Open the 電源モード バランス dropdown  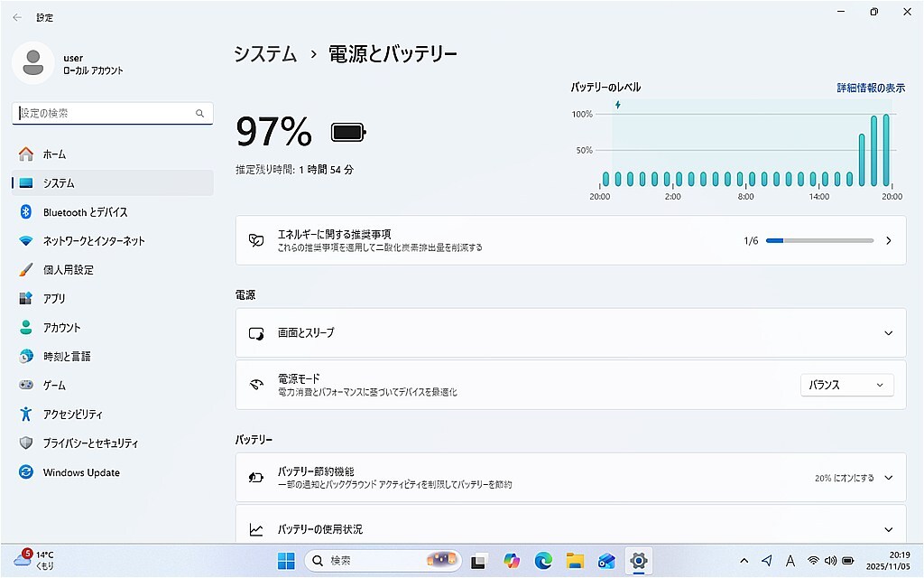pyautogui.click(x=846, y=385)
